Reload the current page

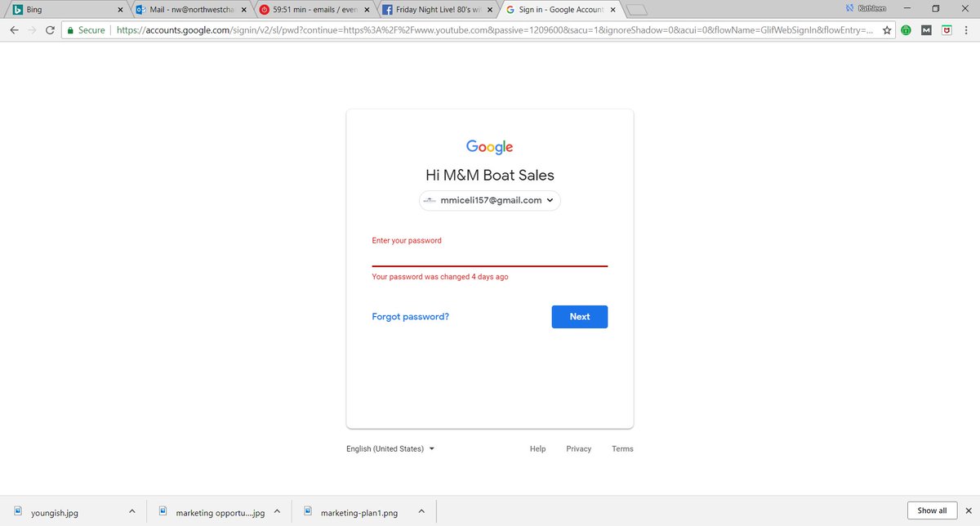point(51,30)
